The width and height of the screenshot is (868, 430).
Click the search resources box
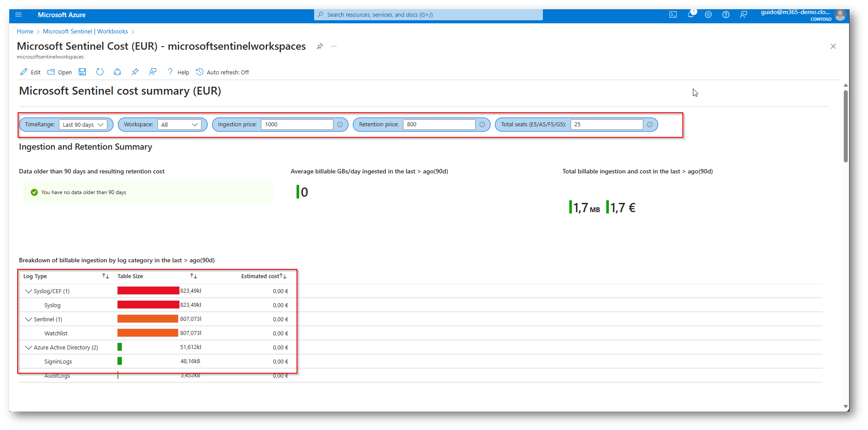(429, 15)
